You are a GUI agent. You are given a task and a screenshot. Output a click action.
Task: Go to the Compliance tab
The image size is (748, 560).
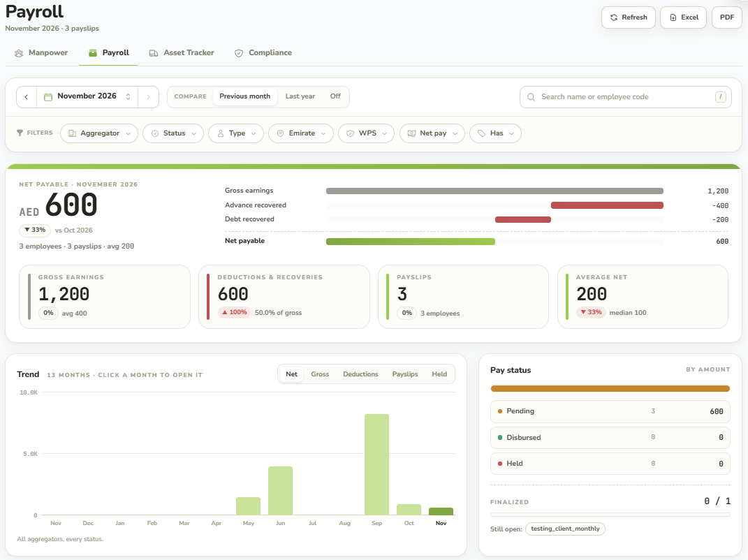point(263,53)
